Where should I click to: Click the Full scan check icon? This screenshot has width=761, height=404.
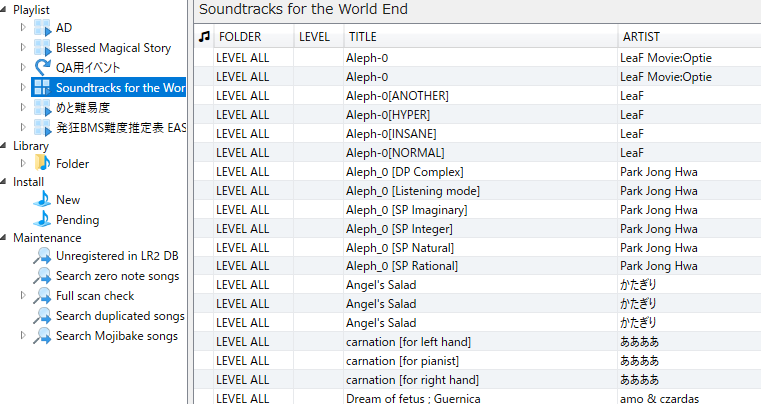pyautogui.click(x=43, y=296)
